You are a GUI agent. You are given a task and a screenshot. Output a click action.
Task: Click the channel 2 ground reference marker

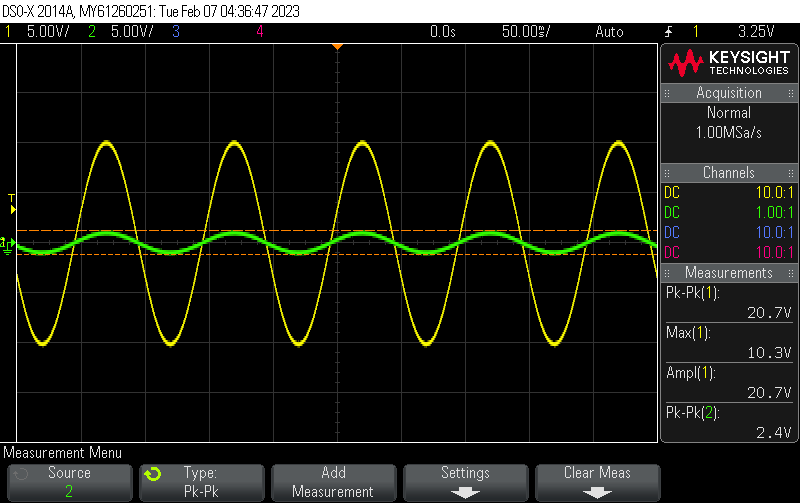(6, 244)
